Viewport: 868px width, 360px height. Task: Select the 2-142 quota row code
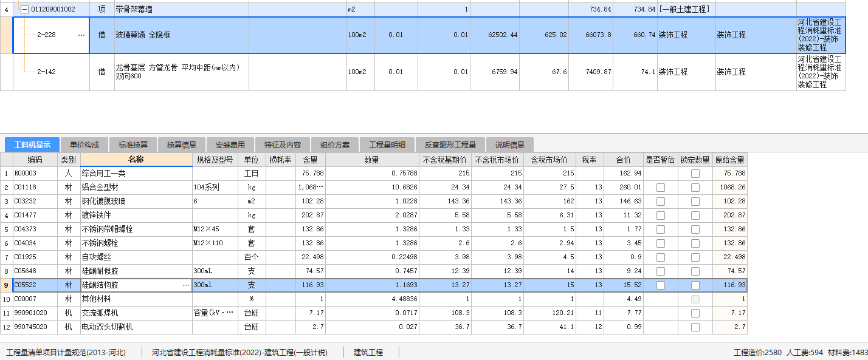click(46, 72)
